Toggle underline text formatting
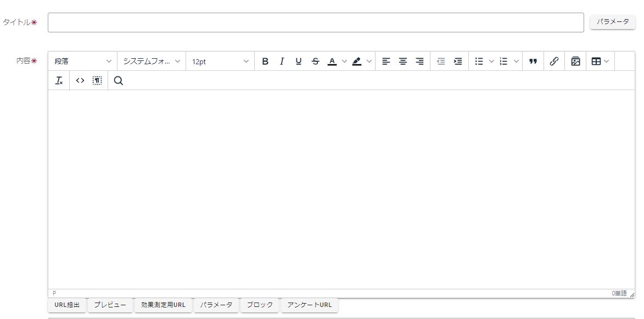The image size is (644, 319). tap(299, 61)
